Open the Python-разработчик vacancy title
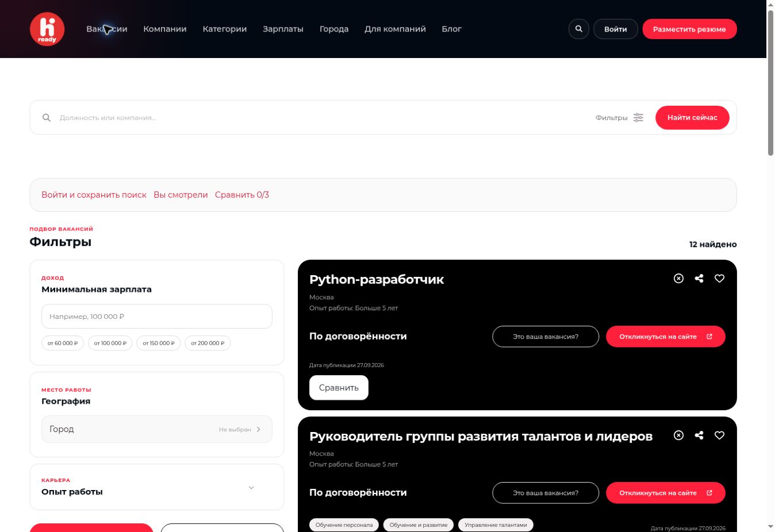775x532 pixels. (x=377, y=279)
